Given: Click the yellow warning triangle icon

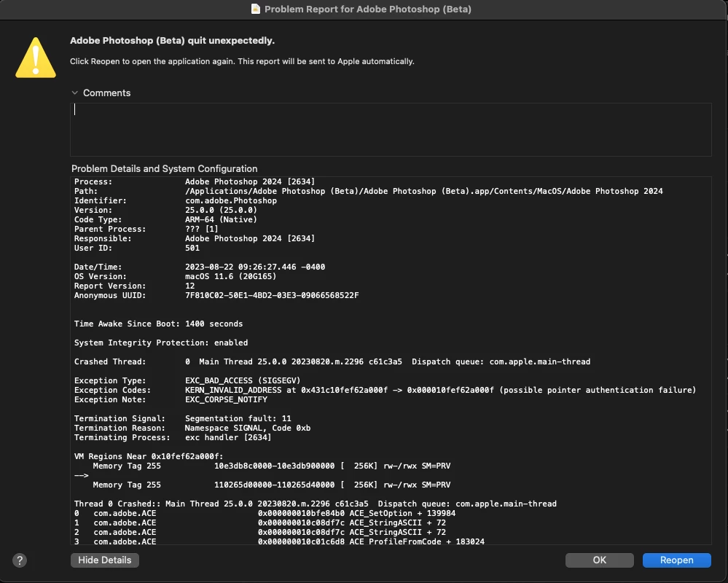Looking at the screenshot, I should click(x=36, y=58).
